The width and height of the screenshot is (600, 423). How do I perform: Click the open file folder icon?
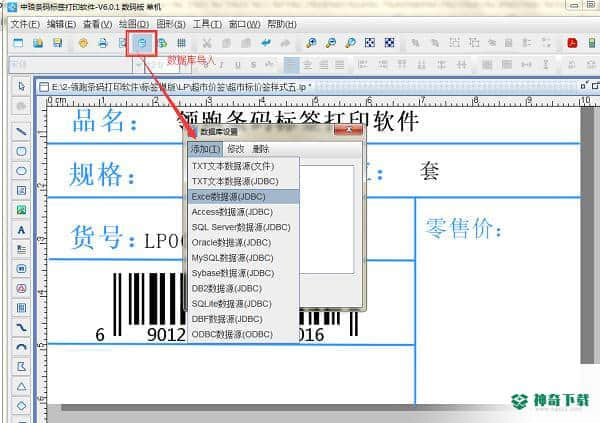point(38,43)
